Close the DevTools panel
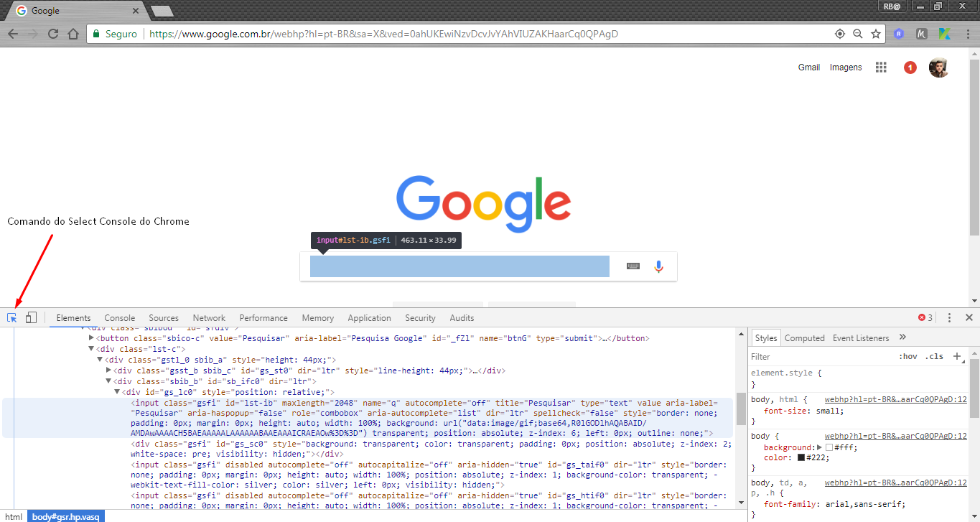 point(969,317)
